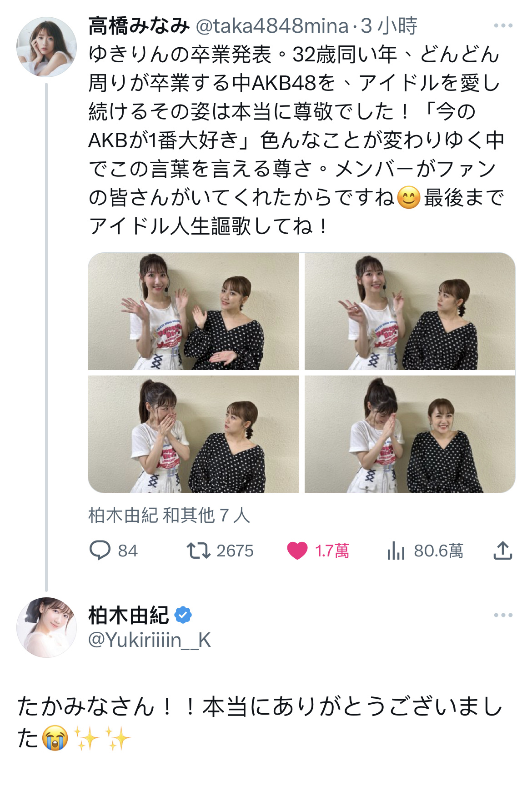532x786 pixels.
Task: Select the 高橋みなみ display name
Action: (139, 26)
